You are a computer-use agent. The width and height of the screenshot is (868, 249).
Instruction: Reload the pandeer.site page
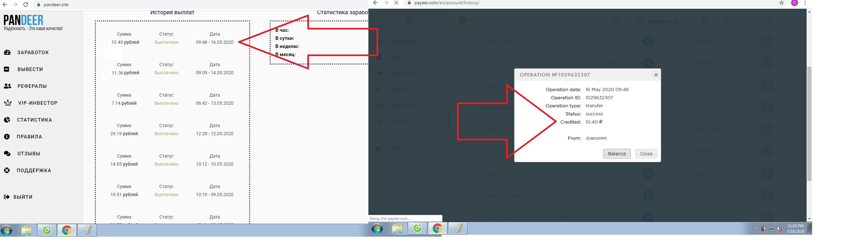pos(26,5)
